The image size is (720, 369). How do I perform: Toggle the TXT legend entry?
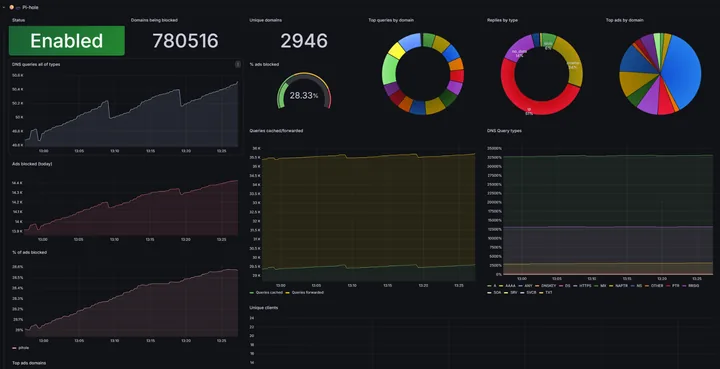pos(546,292)
